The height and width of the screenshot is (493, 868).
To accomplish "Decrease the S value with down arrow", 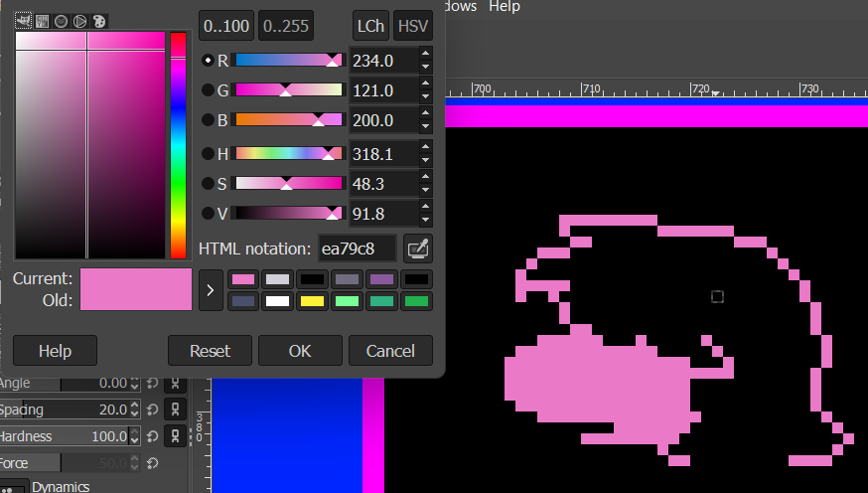I will pyautogui.click(x=426, y=190).
